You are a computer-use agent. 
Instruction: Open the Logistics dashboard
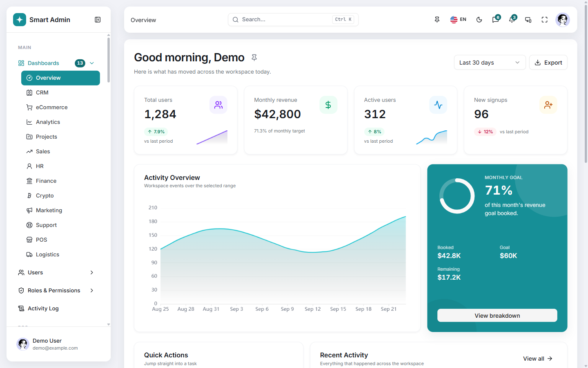click(60, 255)
